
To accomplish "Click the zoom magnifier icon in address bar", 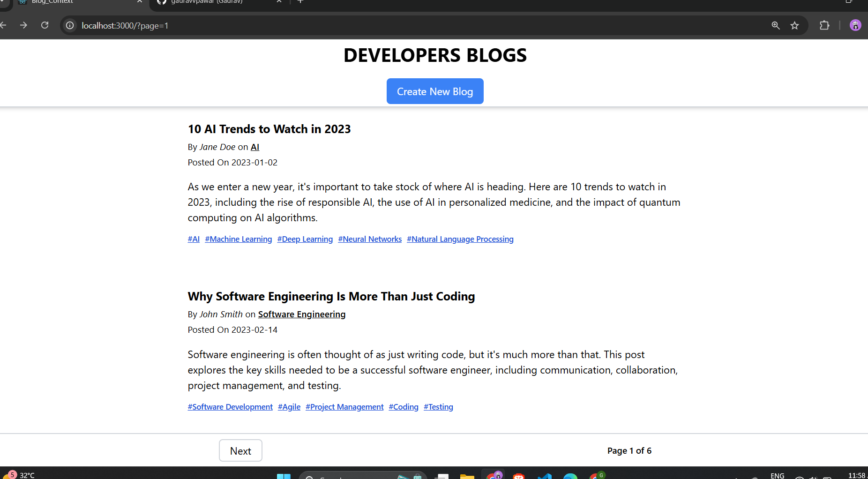I will 776,25.
